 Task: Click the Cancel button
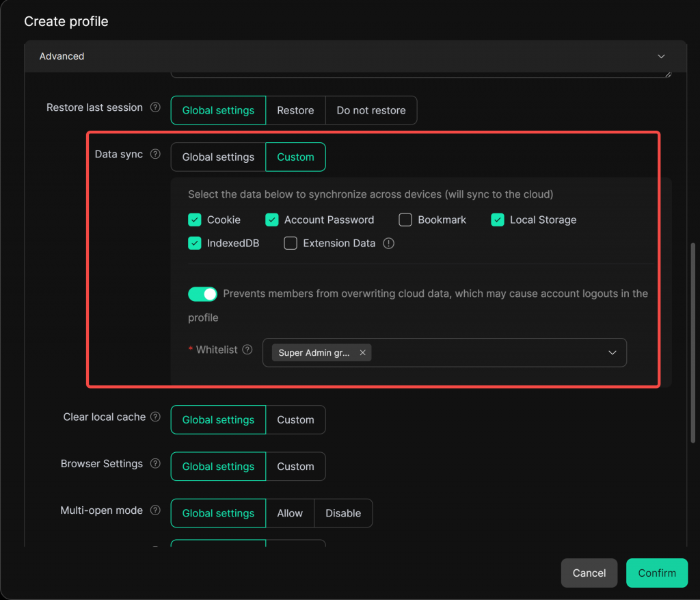pos(589,573)
